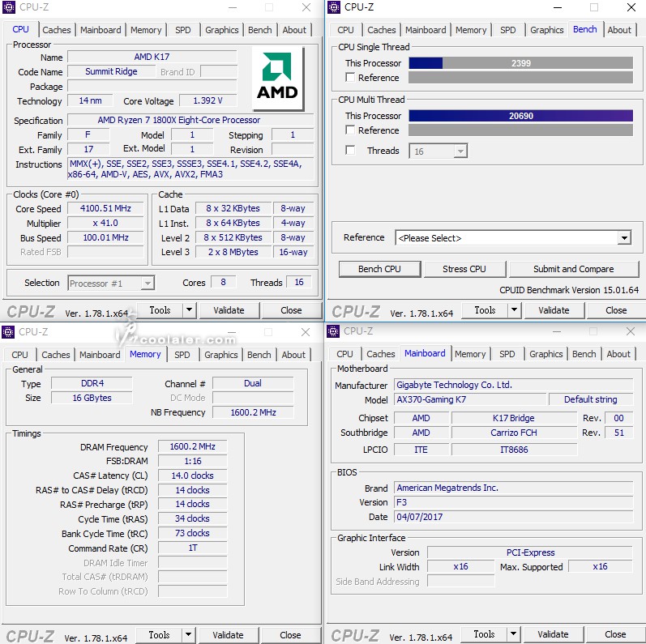Click DRAM Frequency value 1600.2 MHz
646x644 pixels.
tap(192, 447)
